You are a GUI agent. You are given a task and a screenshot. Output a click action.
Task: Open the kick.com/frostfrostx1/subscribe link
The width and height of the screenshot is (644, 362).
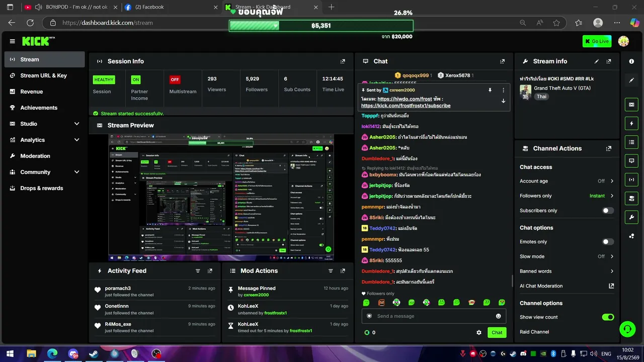(406, 106)
